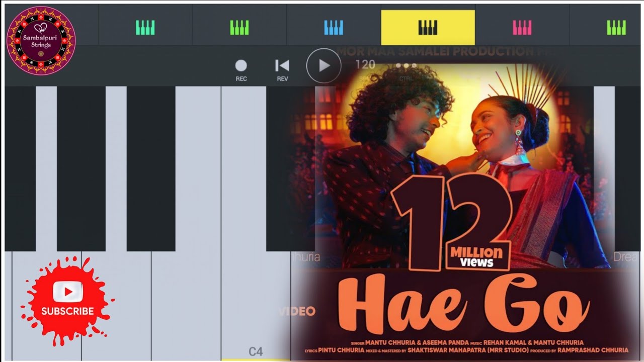644x362 pixels.
Task: Start recording with the REC button
Action: tap(241, 70)
